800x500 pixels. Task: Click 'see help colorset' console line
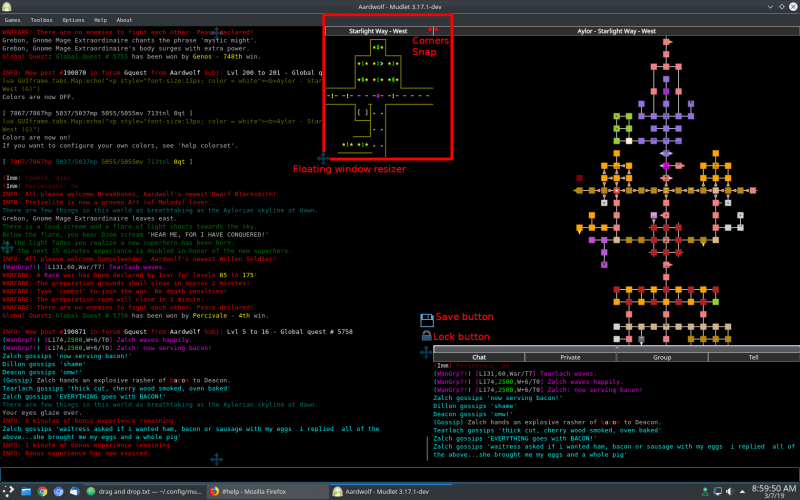point(120,145)
